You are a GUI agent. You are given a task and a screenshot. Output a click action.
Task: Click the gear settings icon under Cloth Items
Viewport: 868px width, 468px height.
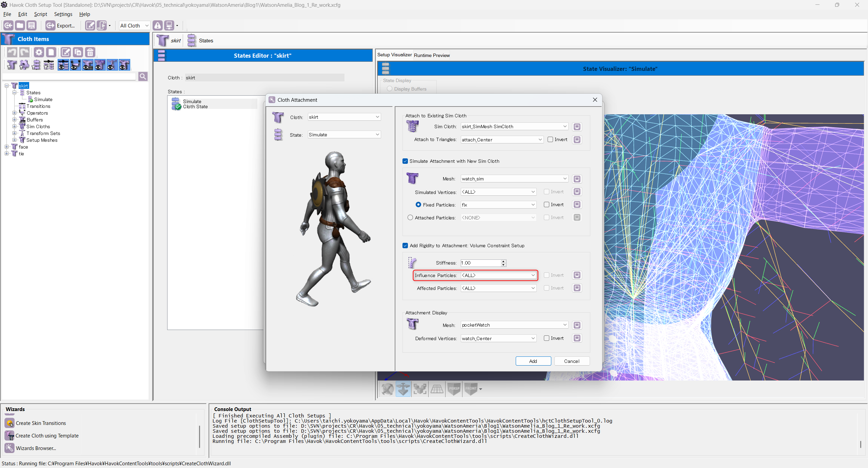(x=39, y=52)
